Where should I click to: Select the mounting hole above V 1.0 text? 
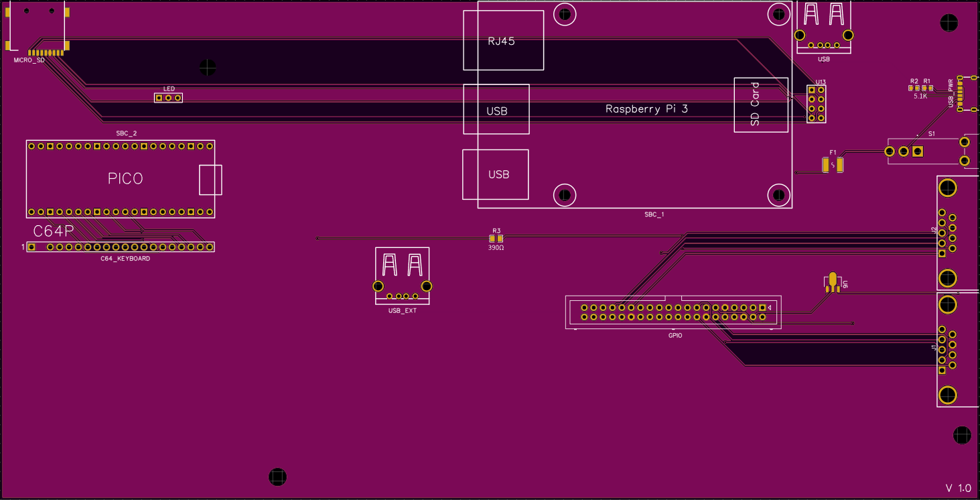click(x=963, y=434)
